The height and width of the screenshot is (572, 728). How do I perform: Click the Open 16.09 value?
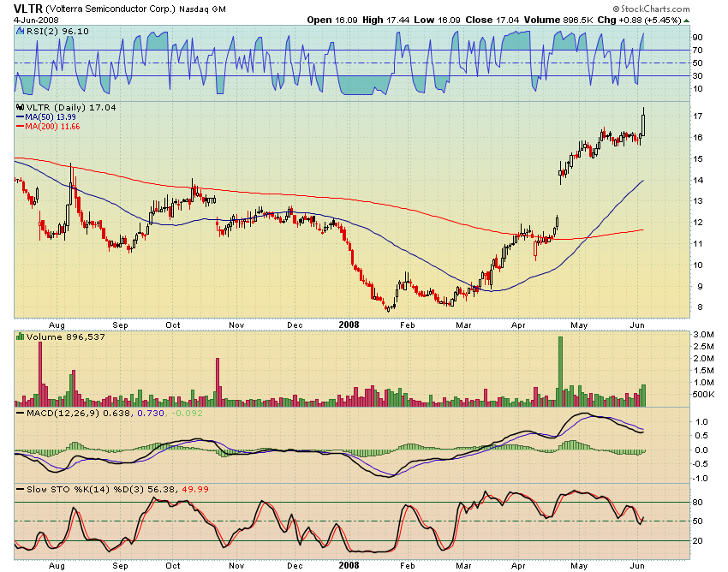coord(332,20)
